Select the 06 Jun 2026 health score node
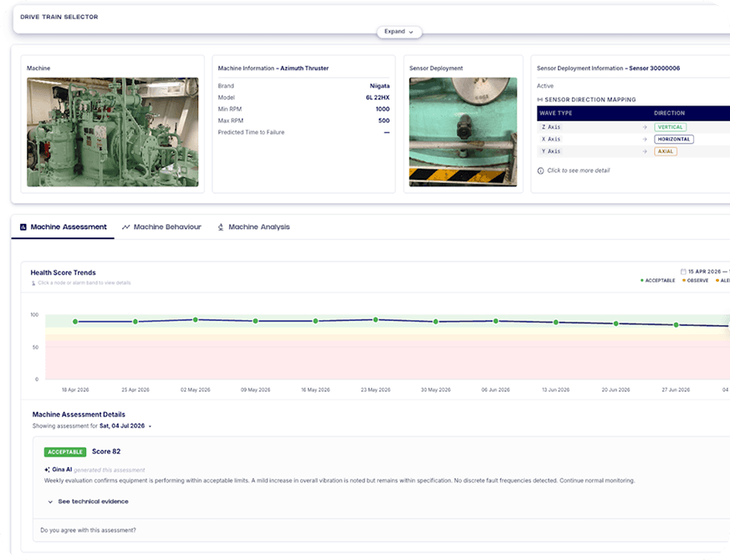The width and height of the screenshot is (730, 560). [496, 321]
